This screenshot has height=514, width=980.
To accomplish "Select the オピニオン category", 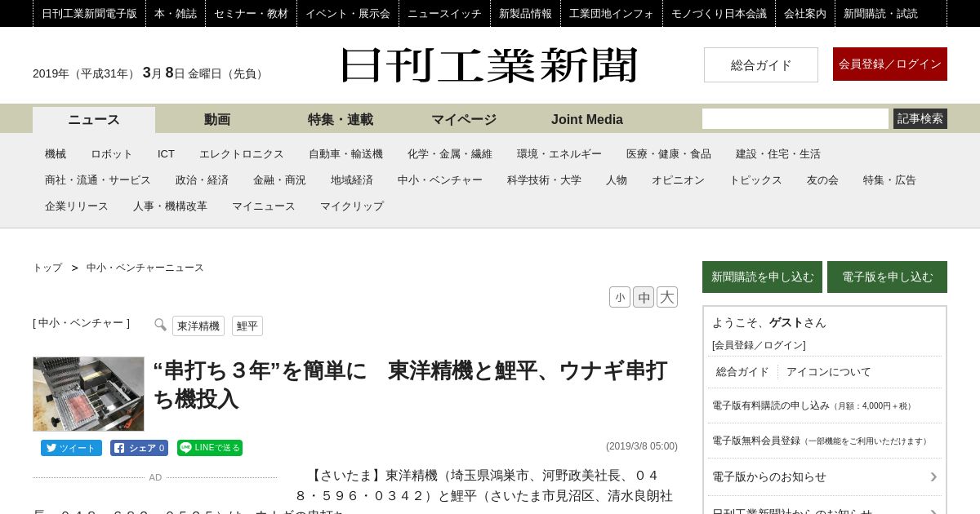I will point(678,179).
